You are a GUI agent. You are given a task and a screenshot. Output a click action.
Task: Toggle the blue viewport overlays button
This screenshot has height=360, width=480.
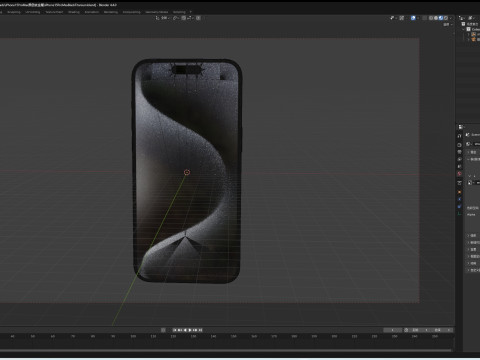point(413,18)
